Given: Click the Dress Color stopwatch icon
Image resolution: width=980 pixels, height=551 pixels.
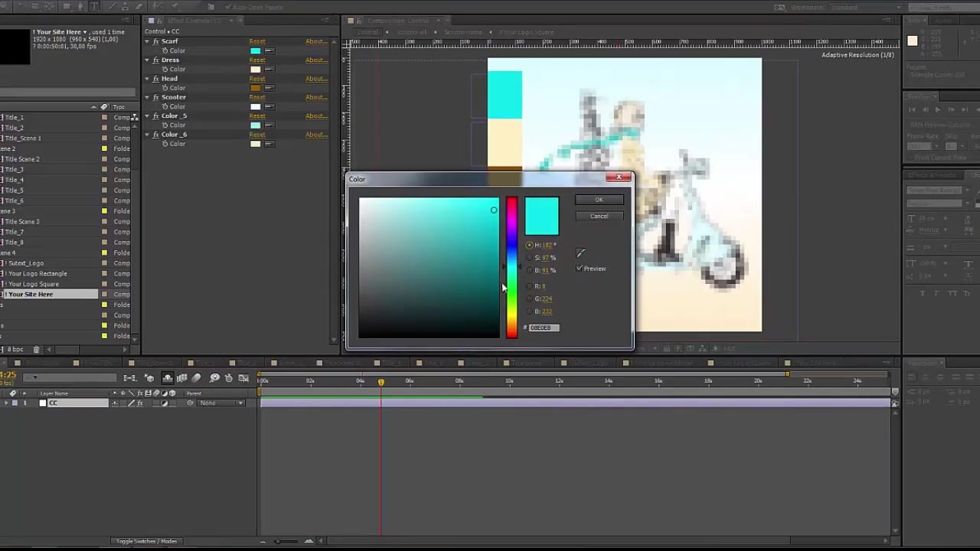Looking at the screenshot, I should [x=165, y=69].
